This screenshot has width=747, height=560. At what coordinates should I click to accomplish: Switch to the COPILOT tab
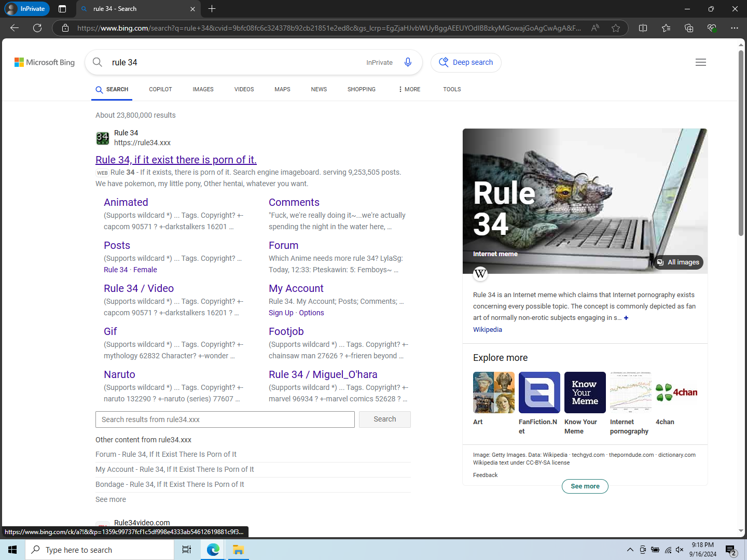pos(160,89)
